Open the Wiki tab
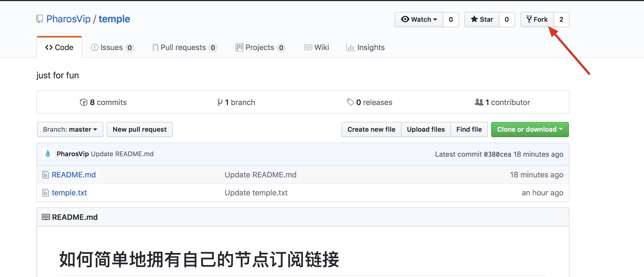Viewport: 644px width, 277px height. 317,47
